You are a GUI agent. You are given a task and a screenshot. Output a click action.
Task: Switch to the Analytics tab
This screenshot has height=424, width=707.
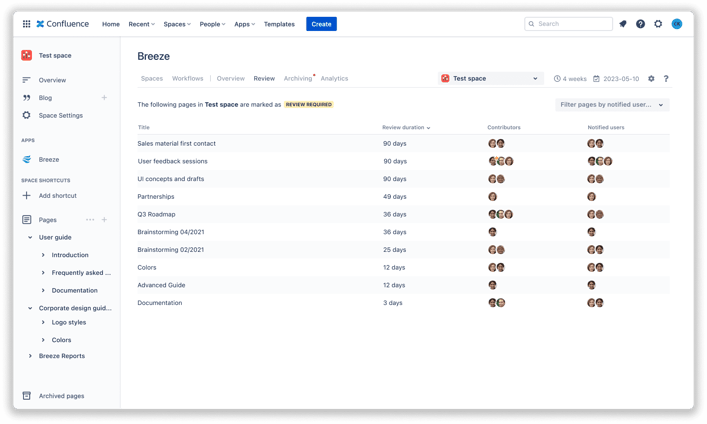pyautogui.click(x=334, y=78)
